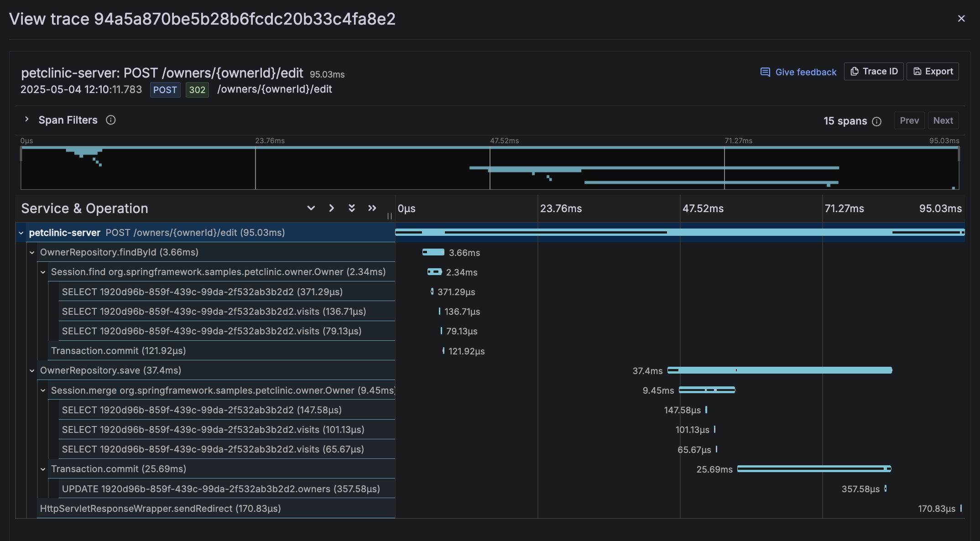Click the timestamp 2025-05-04 12:10:11.783
This screenshot has height=541, width=980.
coord(81,89)
